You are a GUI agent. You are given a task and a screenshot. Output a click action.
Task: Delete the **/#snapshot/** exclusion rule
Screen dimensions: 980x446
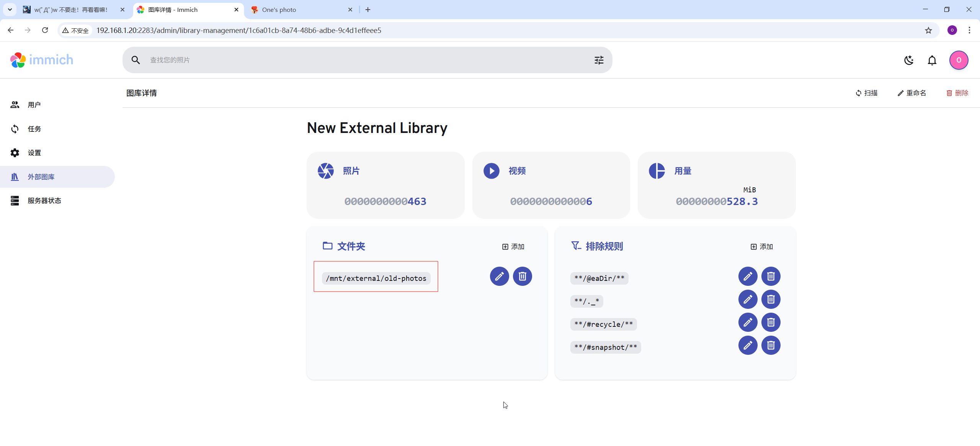click(x=771, y=345)
